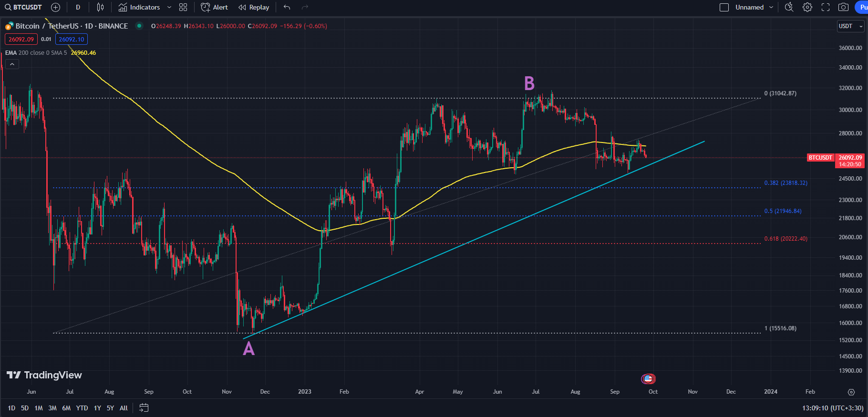The image size is (868, 417).
Task: Select the 3M date range
Action: pyautogui.click(x=52, y=408)
